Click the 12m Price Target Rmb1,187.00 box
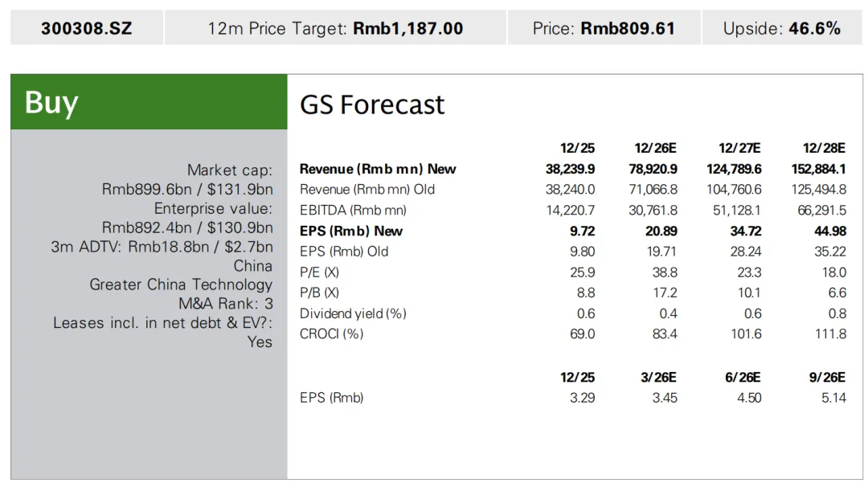The width and height of the screenshot is (868, 483). [x=335, y=29]
